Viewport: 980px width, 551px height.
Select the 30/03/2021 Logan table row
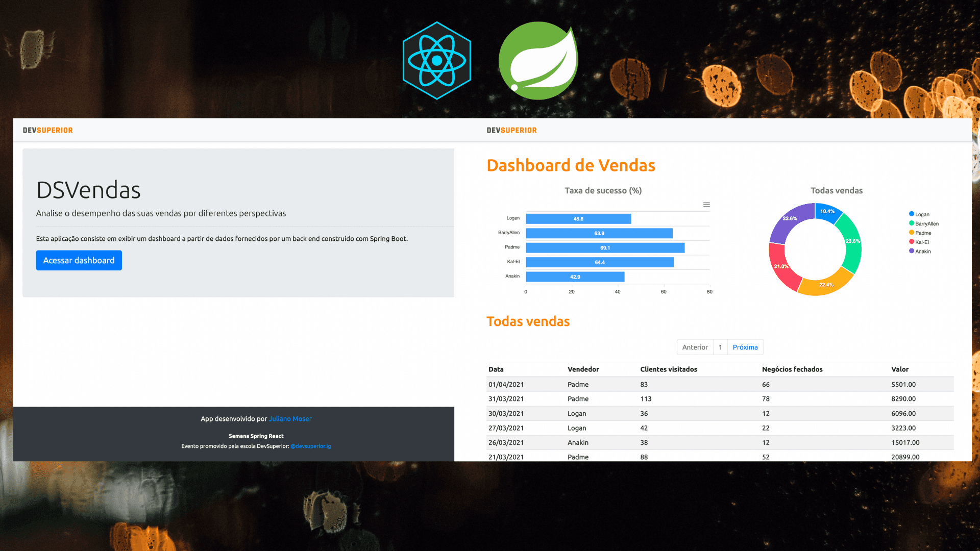[x=720, y=413]
